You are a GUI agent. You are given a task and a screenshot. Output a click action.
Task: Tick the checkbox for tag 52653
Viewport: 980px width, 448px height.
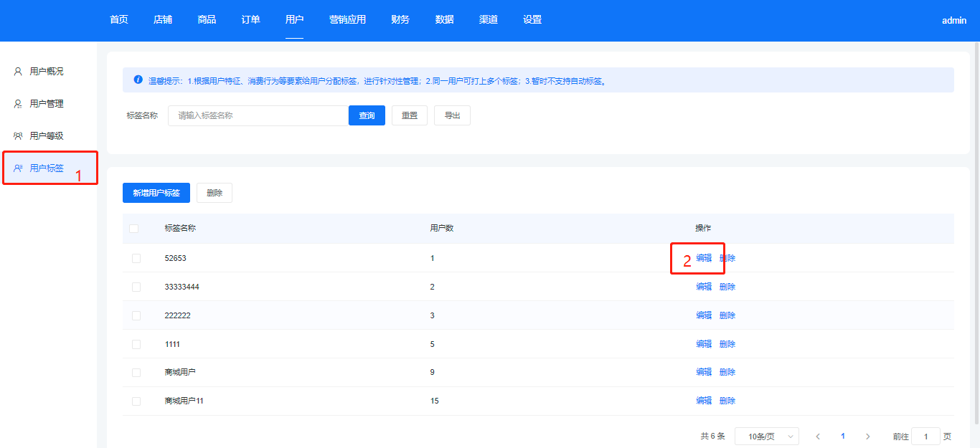click(136, 258)
